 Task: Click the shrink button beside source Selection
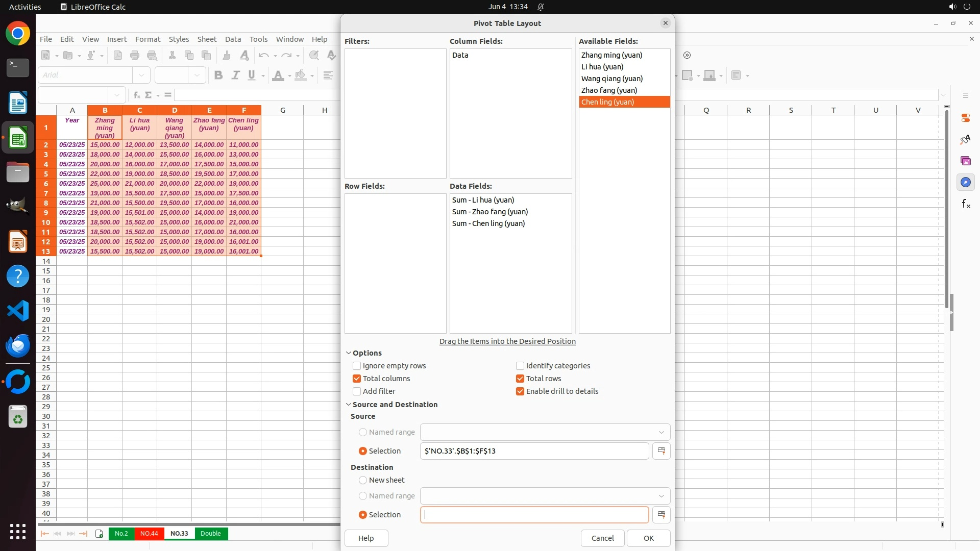click(661, 451)
